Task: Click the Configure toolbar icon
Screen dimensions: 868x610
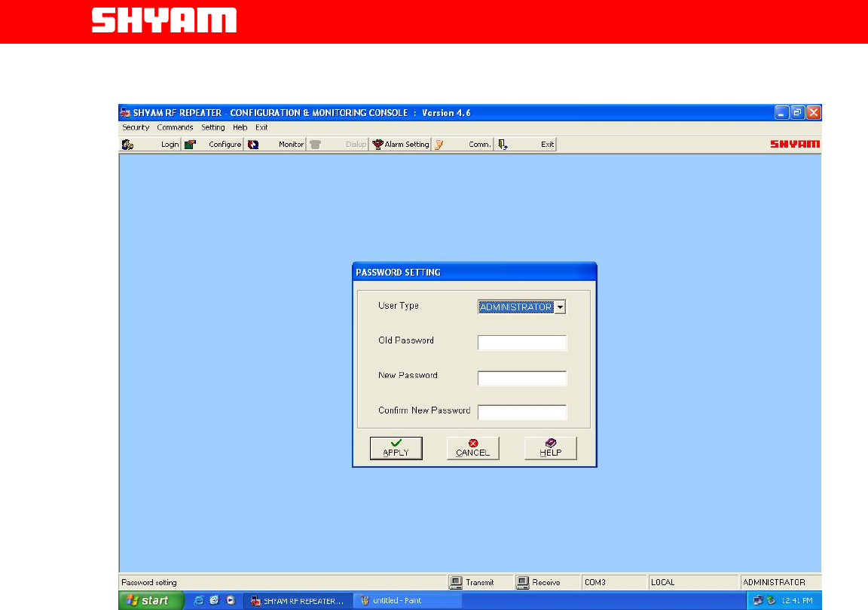Action: point(191,145)
